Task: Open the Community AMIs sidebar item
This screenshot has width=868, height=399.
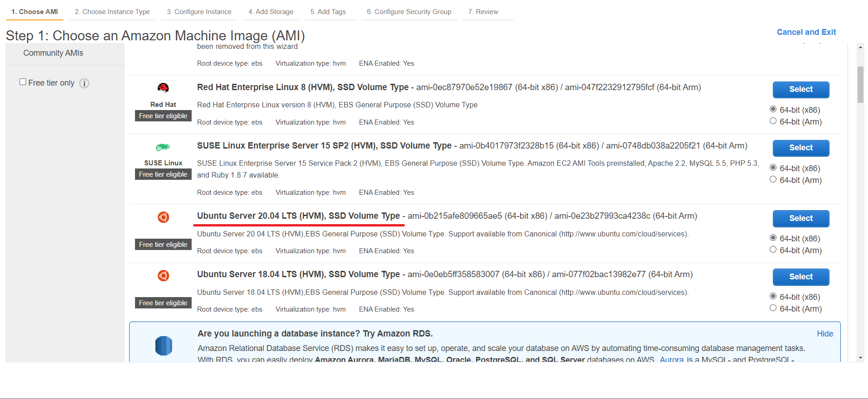Action: pos(53,53)
